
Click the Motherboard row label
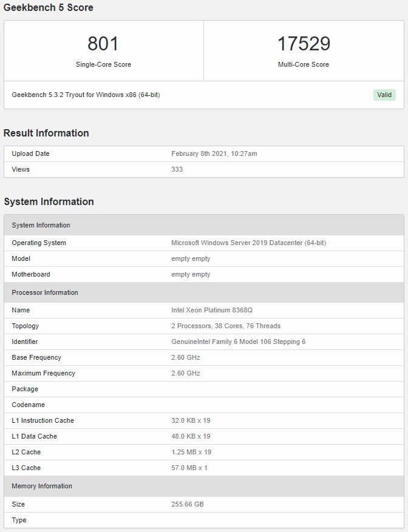31,274
